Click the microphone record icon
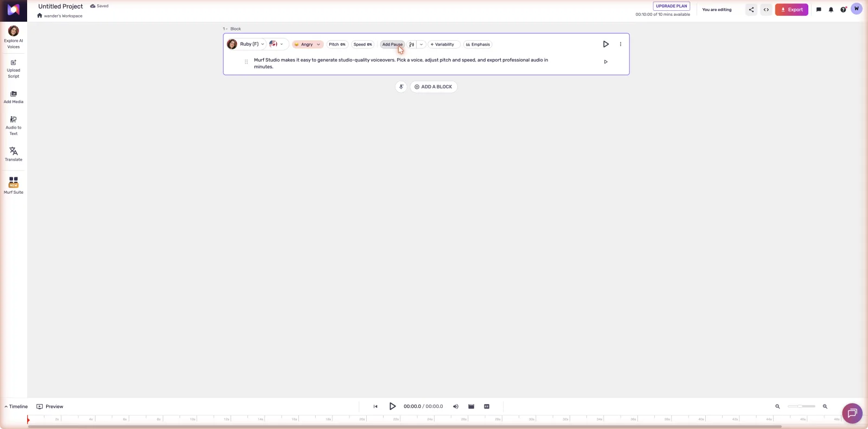 [401, 87]
